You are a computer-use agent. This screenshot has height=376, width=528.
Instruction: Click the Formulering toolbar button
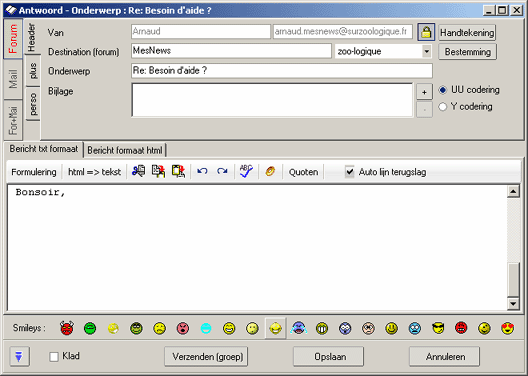(34, 172)
